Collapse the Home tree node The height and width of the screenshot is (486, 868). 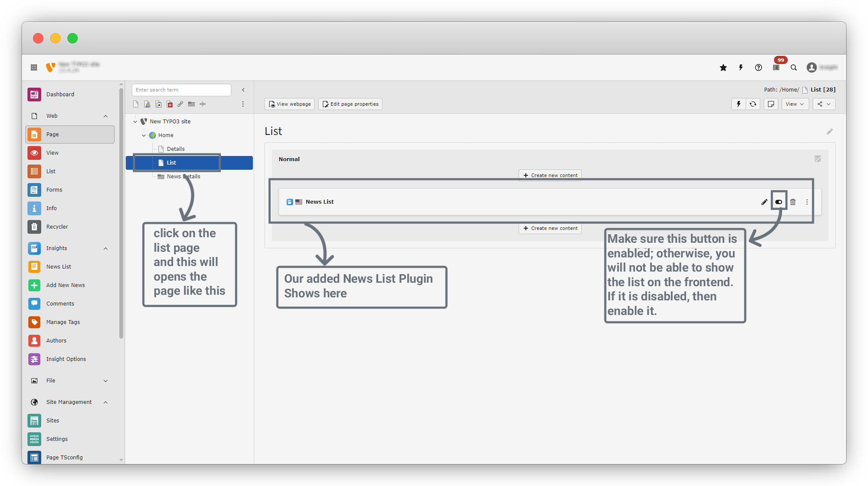(144, 135)
